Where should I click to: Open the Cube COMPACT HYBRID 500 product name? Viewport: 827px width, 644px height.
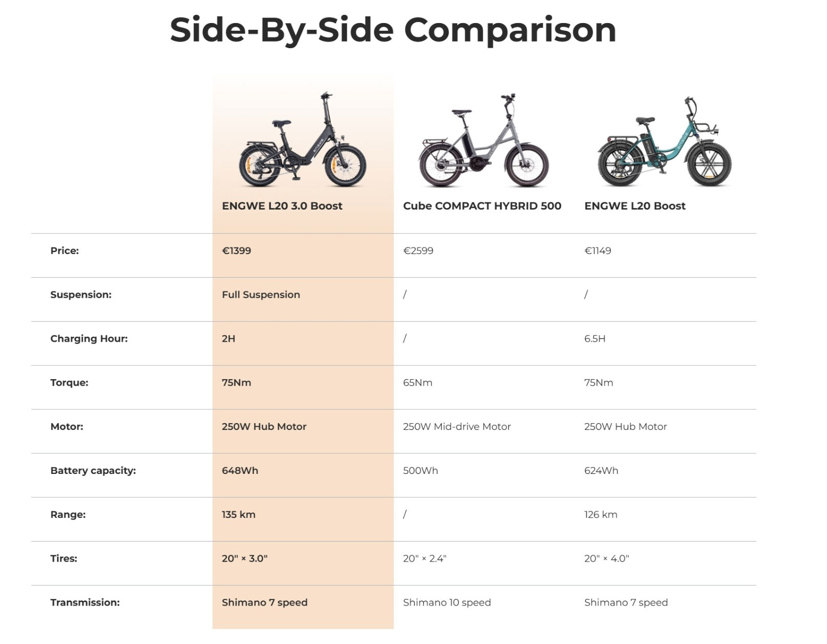point(482,206)
